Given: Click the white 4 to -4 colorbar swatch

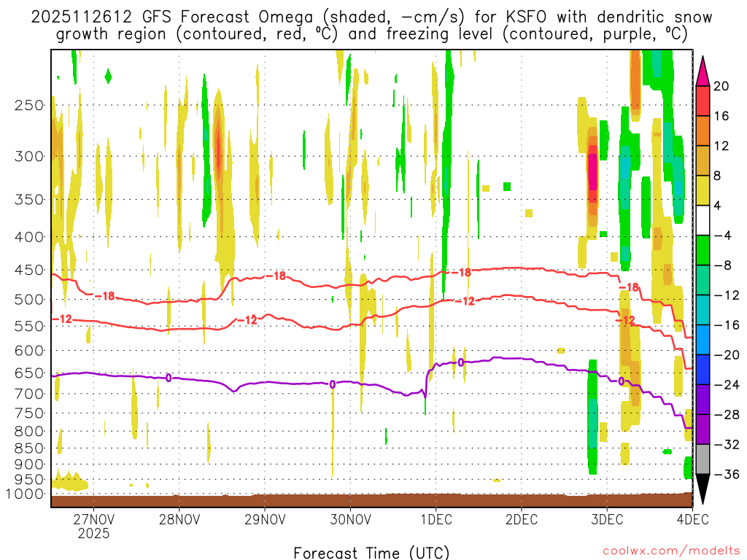Looking at the screenshot, I should pos(703,220).
